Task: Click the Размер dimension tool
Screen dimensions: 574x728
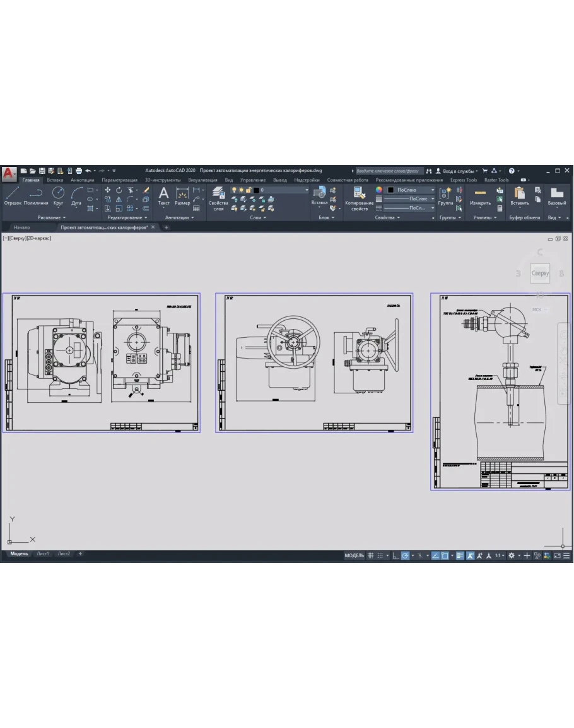Action: pos(182,196)
